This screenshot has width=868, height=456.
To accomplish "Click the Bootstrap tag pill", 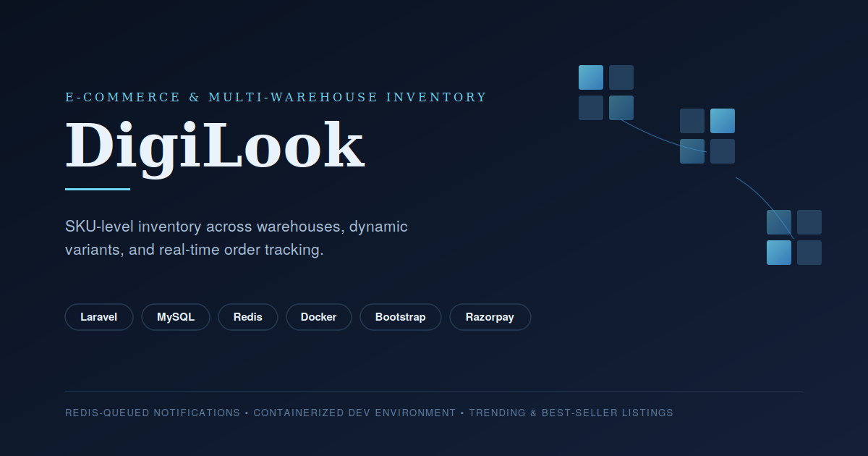I will click(401, 317).
